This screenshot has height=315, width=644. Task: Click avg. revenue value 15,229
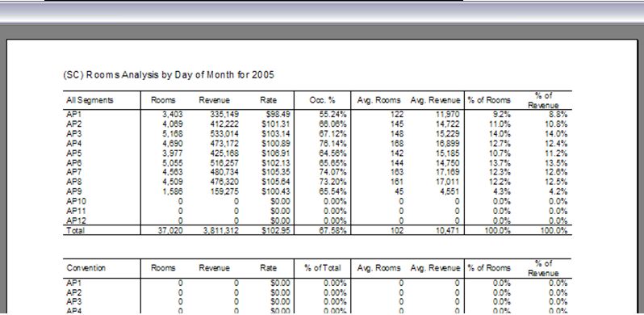click(x=447, y=133)
